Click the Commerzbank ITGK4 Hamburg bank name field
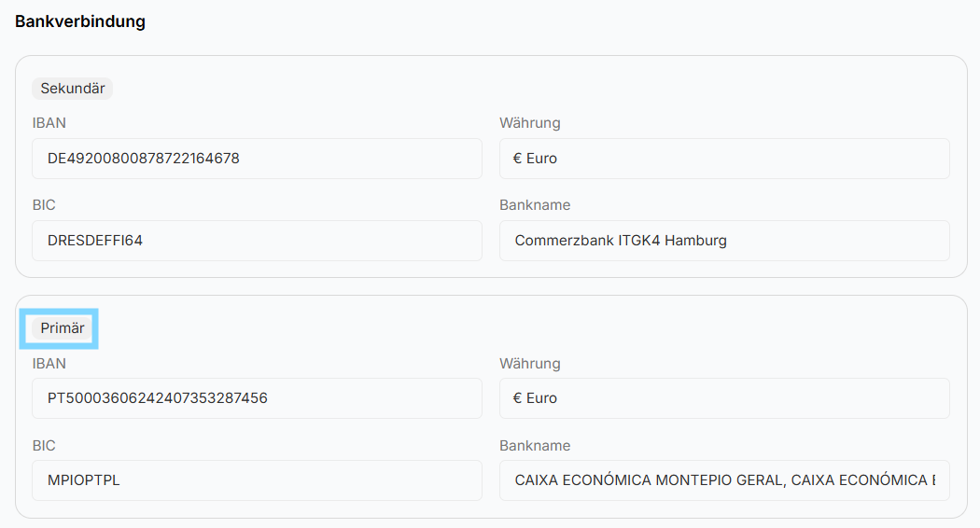 pos(724,241)
